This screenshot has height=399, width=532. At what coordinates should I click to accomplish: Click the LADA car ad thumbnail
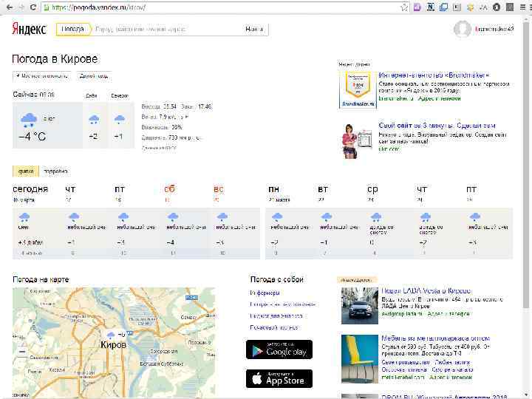point(360,306)
